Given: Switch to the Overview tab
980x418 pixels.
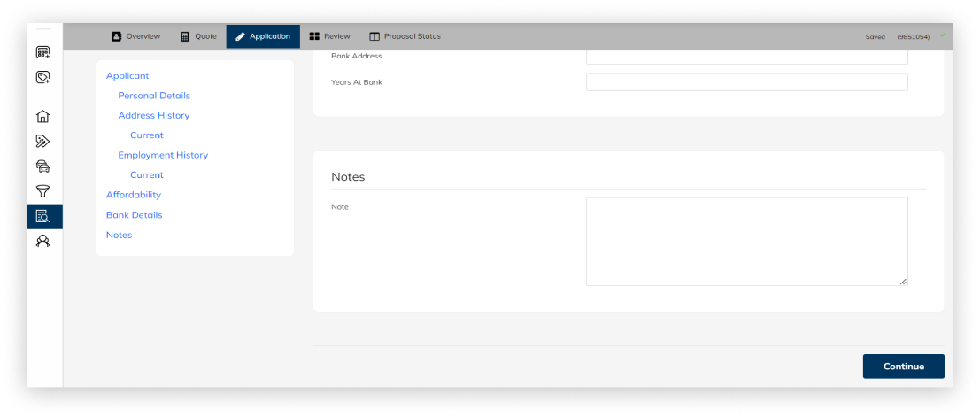Looking at the screenshot, I should click(135, 36).
